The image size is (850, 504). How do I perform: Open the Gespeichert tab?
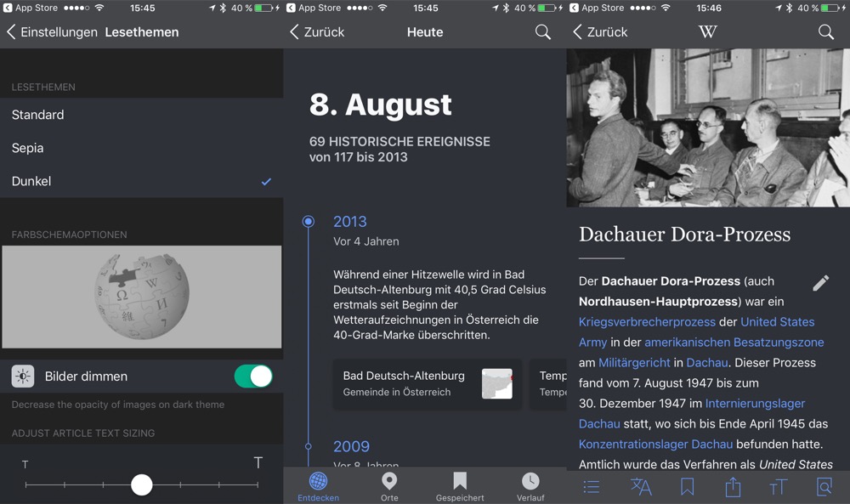pos(460,486)
